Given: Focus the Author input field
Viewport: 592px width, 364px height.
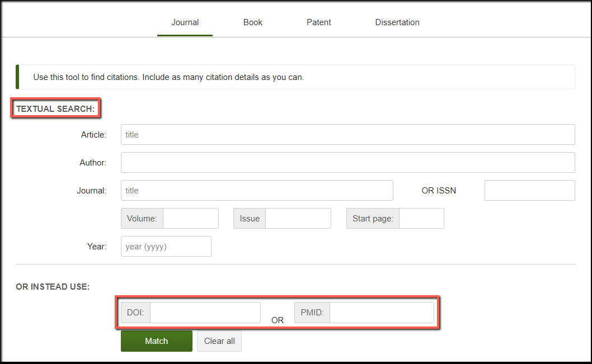Looking at the screenshot, I should (347, 163).
